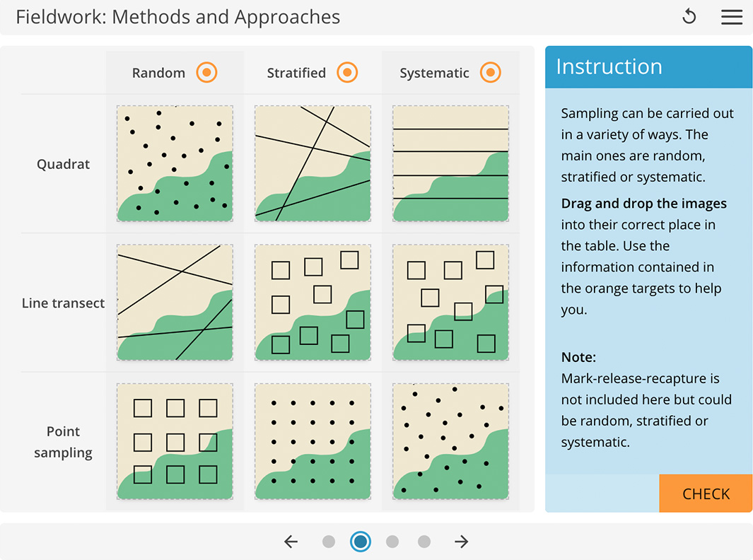Screen dimensions: 753x560
Task: Click the Stratified column header
Action: (x=296, y=72)
